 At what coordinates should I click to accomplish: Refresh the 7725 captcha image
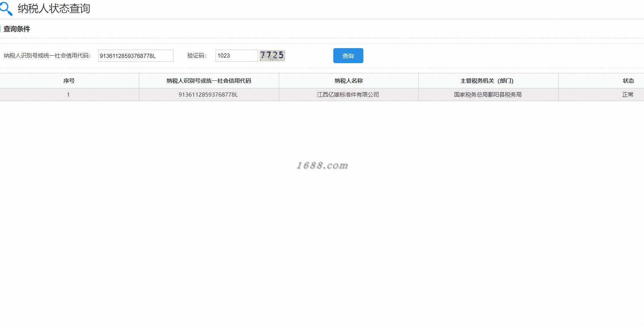272,56
